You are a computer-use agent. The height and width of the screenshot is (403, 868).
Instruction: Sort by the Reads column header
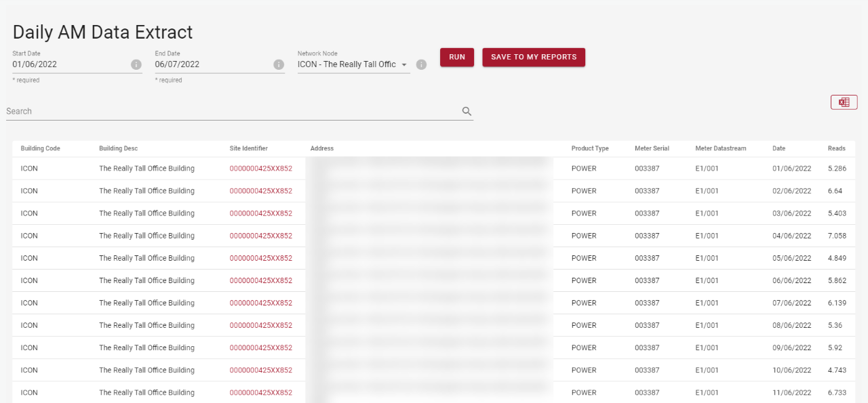[836, 148]
